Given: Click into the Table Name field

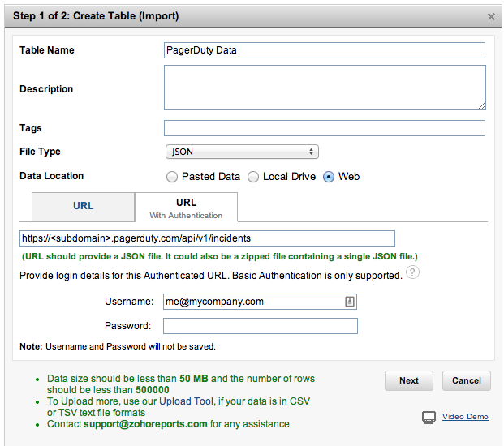Looking at the screenshot, I should pos(325,50).
